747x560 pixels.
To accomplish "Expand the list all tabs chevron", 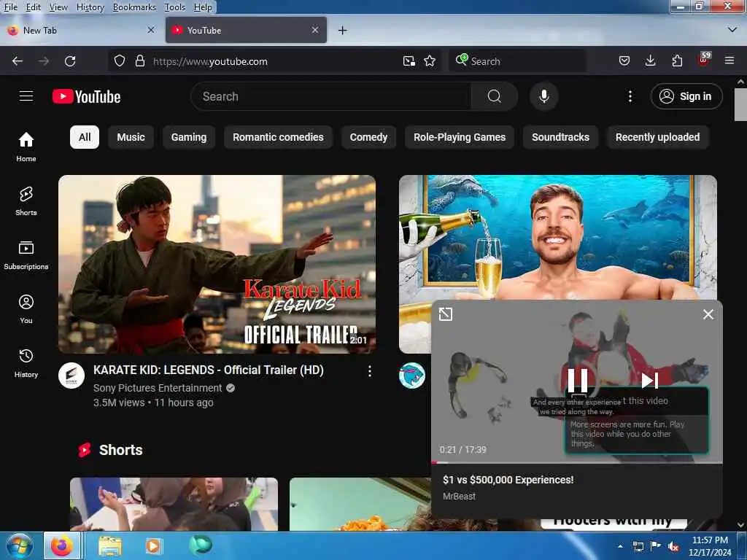I will coord(732,30).
